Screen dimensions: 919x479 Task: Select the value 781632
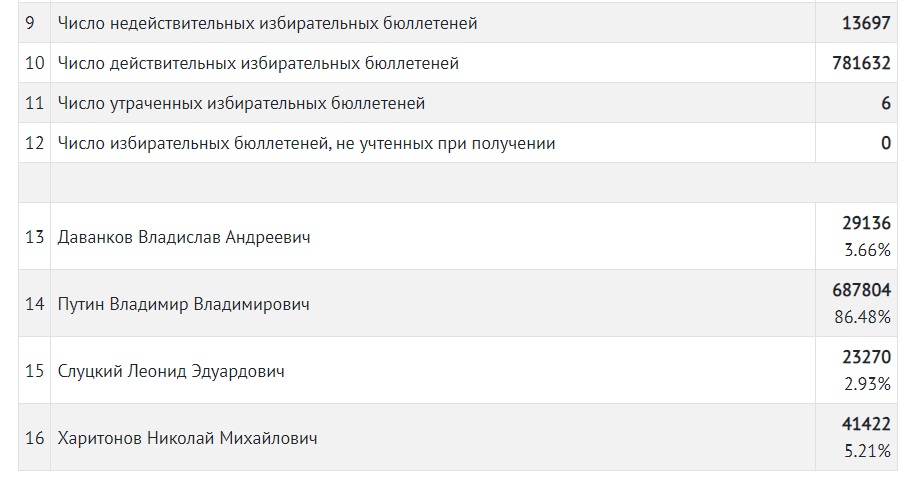coord(861,63)
